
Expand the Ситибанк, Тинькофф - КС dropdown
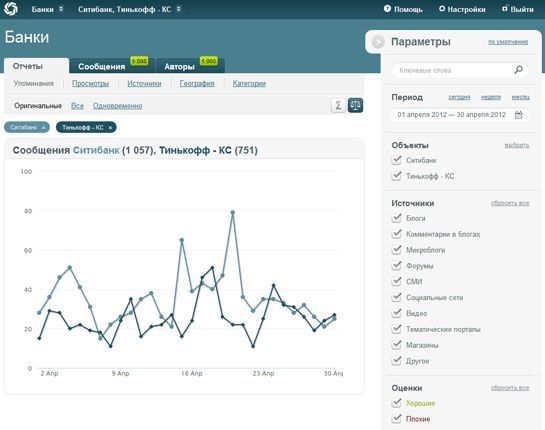pyautogui.click(x=129, y=9)
